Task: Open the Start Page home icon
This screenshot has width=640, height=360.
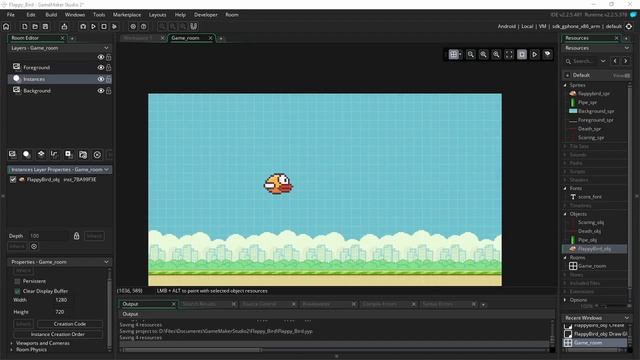Action: pos(6,27)
